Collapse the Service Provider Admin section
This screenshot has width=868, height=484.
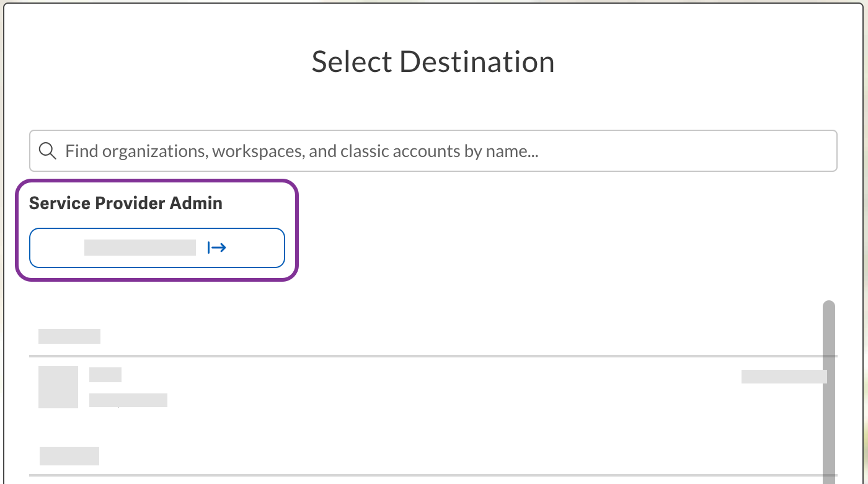point(125,202)
